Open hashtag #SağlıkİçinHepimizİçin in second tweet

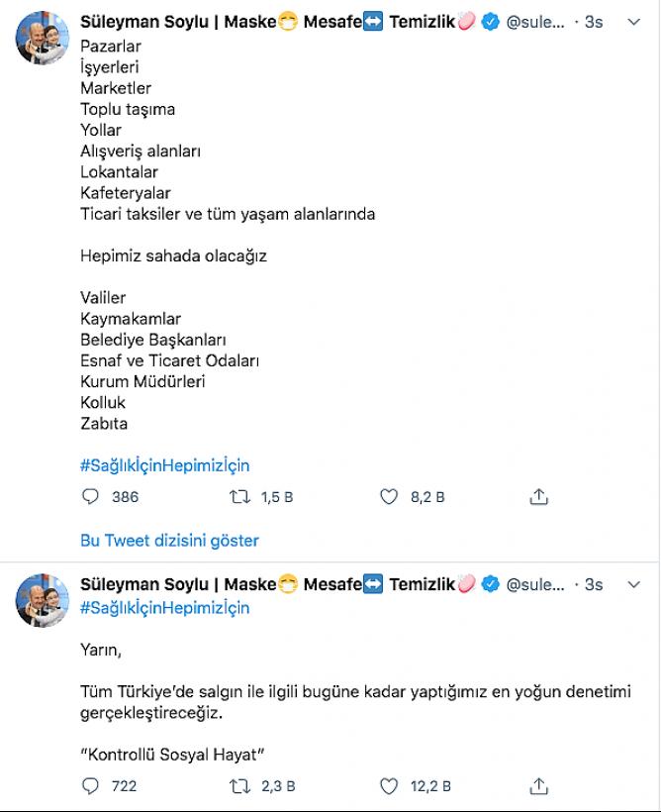coord(164,607)
